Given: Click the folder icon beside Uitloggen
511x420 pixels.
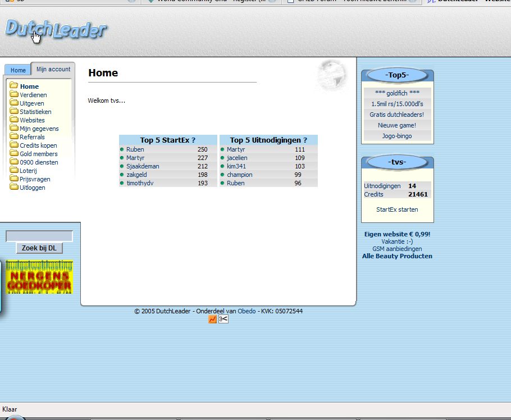Looking at the screenshot, I should click(14, 187).
